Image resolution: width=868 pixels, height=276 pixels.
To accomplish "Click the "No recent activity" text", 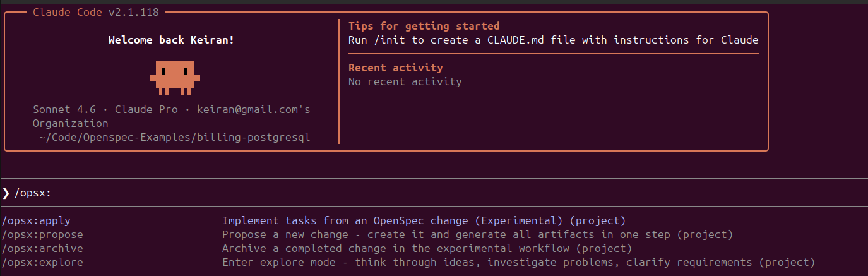I will [405, 81].
